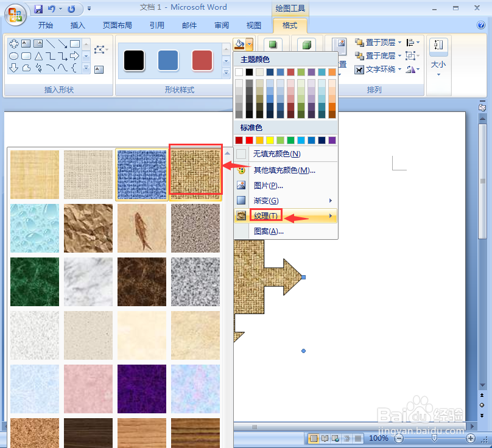Pick the right arrow shape

click(x=75, y=56)
